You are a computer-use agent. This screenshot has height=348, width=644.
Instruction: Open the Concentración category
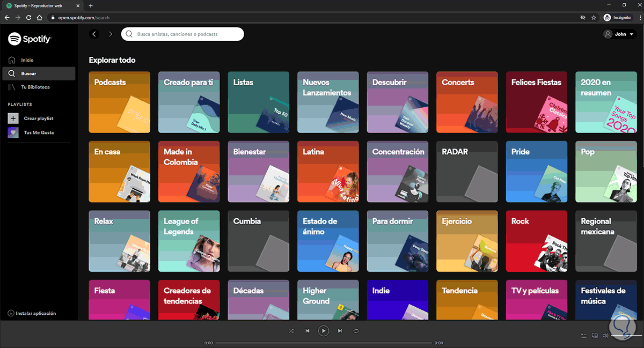click(398, 172)
